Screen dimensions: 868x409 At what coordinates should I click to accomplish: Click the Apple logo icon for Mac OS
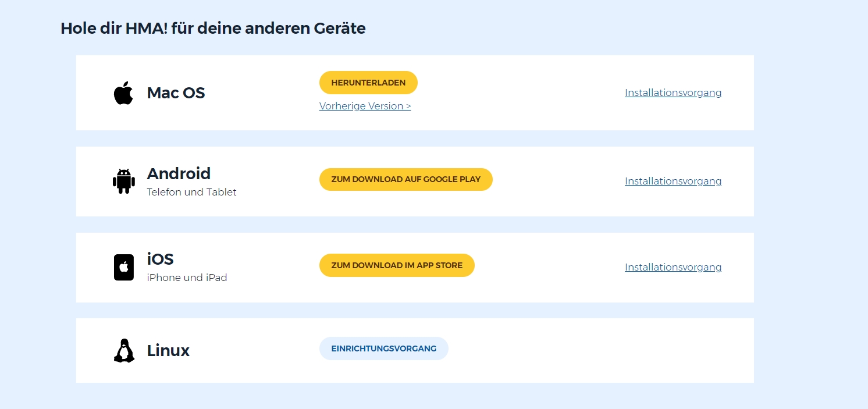[123, 93]
